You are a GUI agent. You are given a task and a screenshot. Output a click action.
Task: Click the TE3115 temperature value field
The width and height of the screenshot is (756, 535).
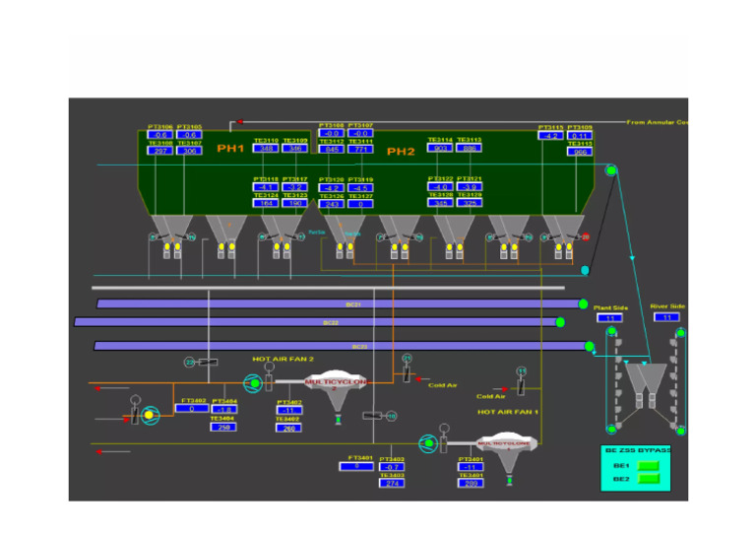(x=580, y=152)
